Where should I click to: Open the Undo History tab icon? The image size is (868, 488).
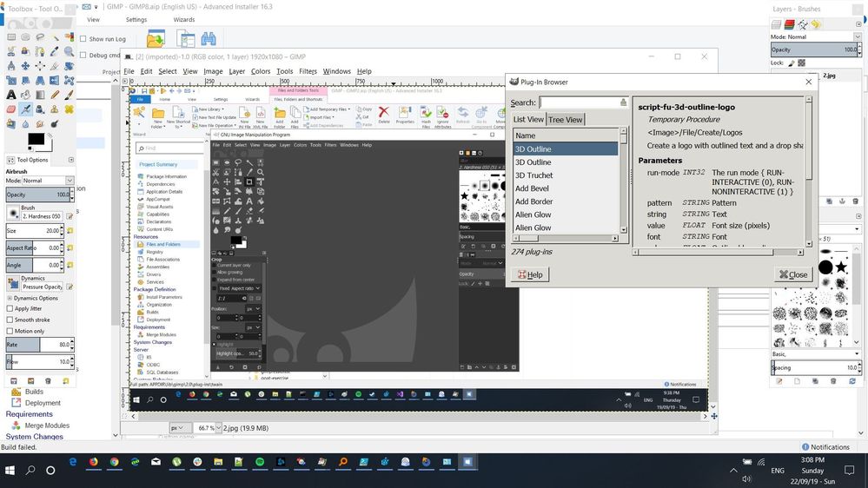(816, 24)
